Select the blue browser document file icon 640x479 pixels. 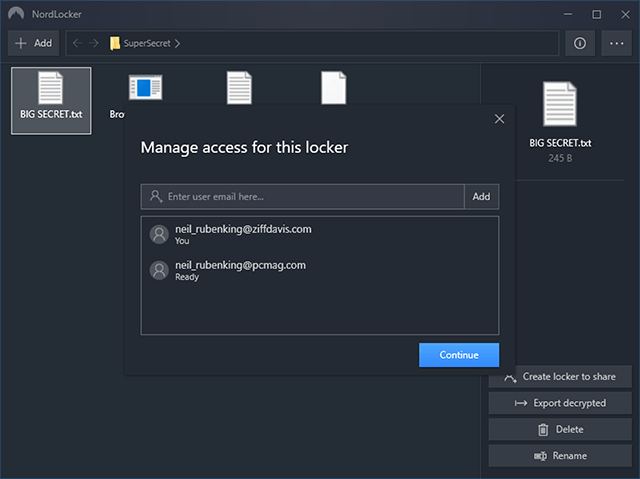coord(145,87)
